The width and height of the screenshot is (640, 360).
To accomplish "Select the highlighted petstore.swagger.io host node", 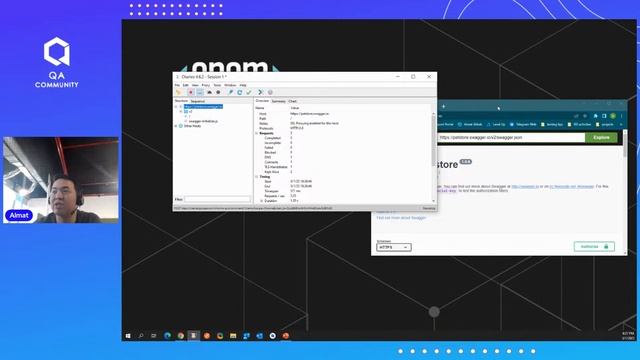I will [x=203, y=107].
